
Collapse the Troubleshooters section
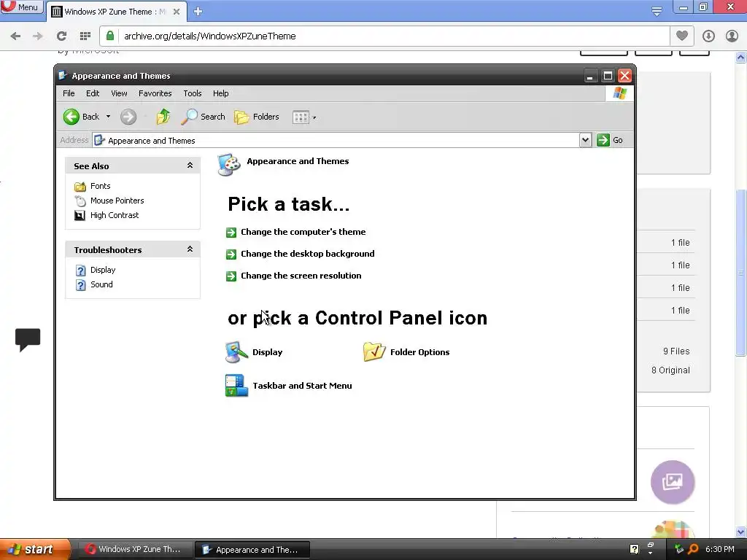[x=190, y=249]
